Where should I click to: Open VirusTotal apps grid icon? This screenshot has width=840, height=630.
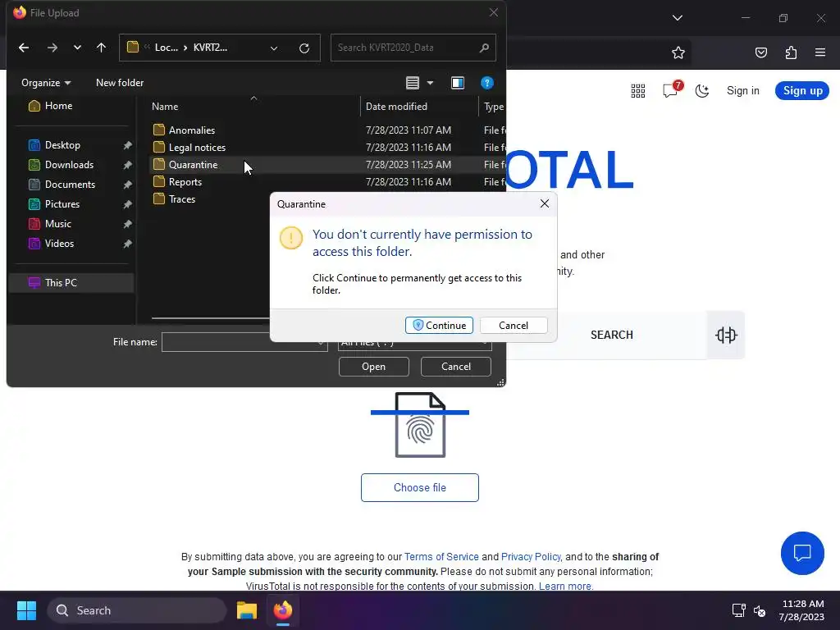tap(638, 90)
